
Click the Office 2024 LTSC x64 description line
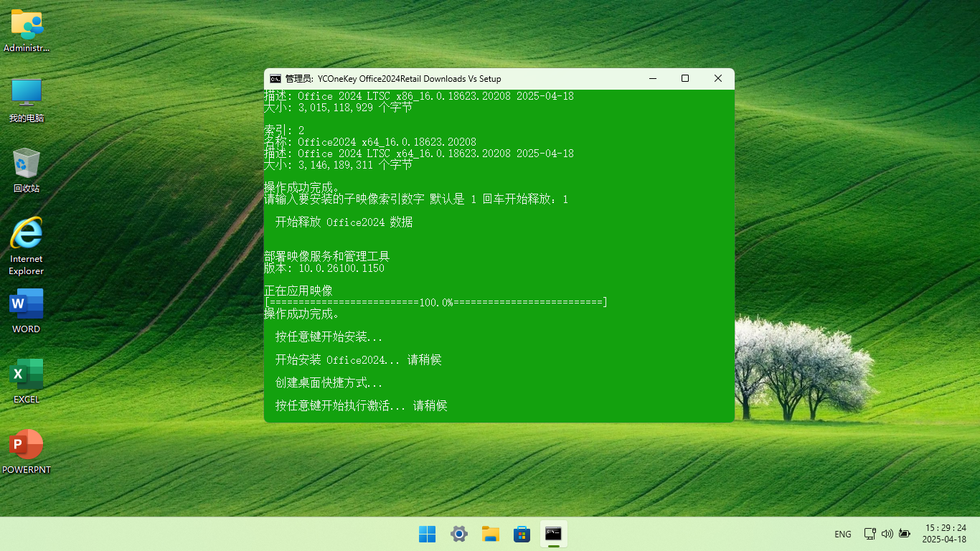[x=419, y=154]
